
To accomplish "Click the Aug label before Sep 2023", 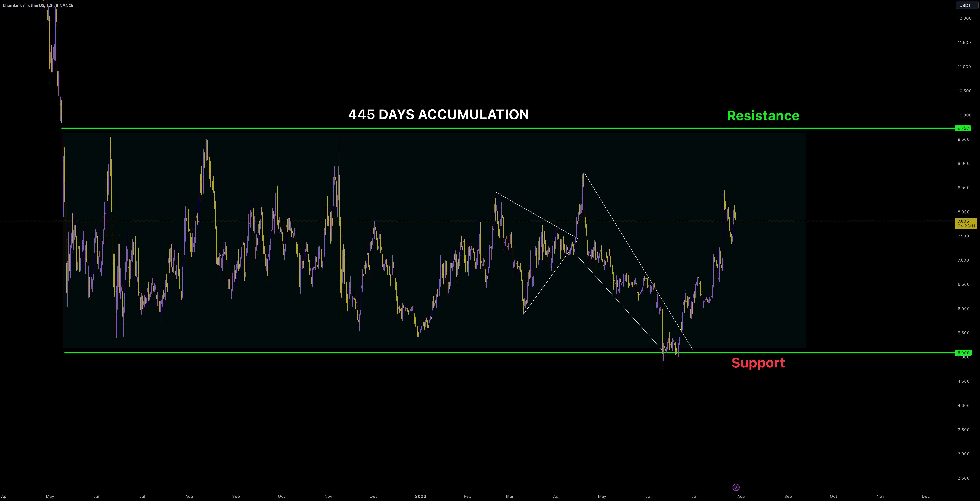I will click(x=741, y=496).
